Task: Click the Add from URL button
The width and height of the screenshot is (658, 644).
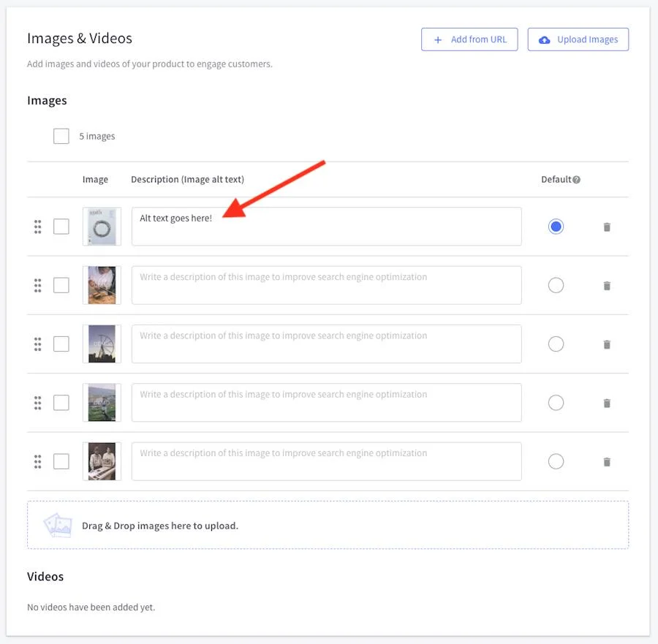Action: [469, 39]
